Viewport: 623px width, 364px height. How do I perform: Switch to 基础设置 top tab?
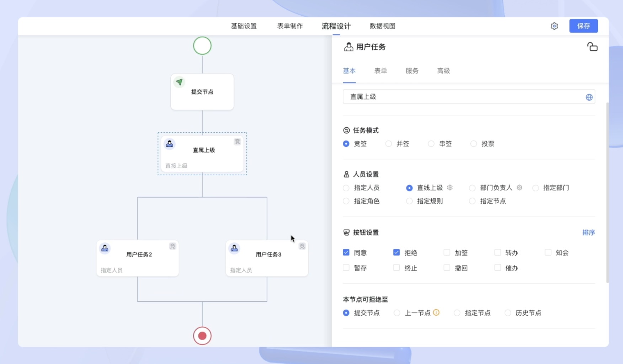[x=244, y=26]
